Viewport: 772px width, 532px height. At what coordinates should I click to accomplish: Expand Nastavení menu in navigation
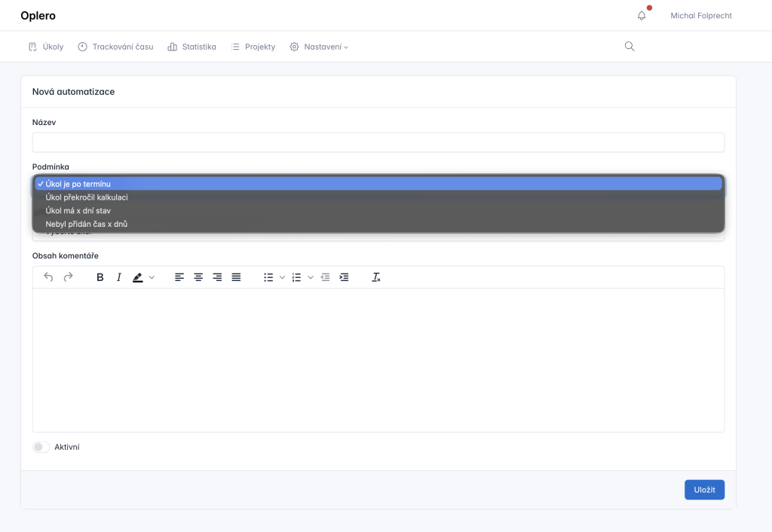[x=320, y=47]
